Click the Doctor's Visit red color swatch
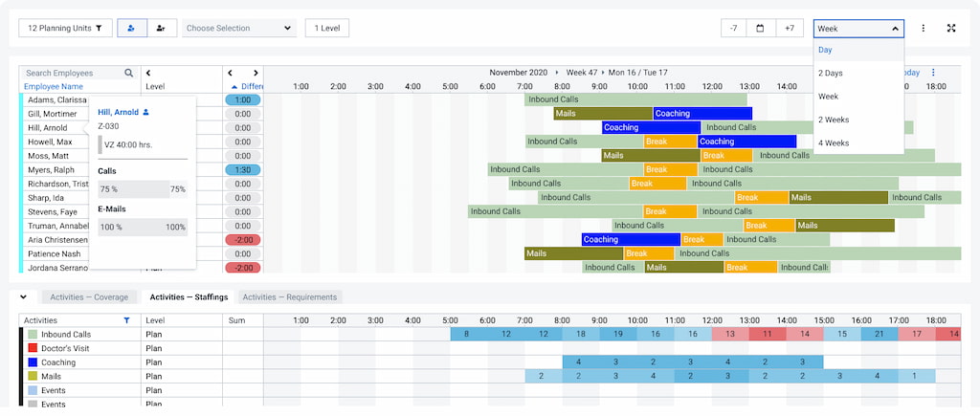Viewport: 980px width, 416px height. (x=33, y=348)
